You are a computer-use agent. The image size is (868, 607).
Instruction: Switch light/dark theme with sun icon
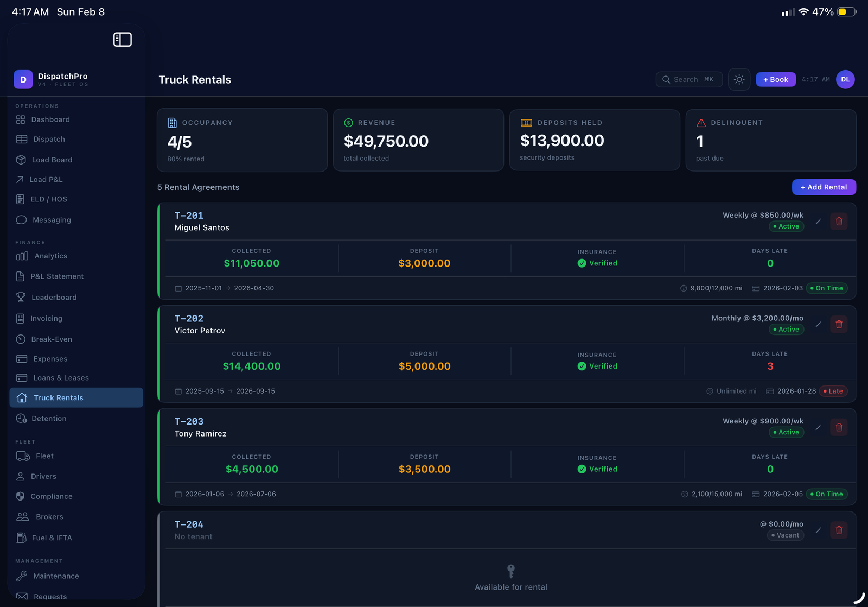[739, 80]
